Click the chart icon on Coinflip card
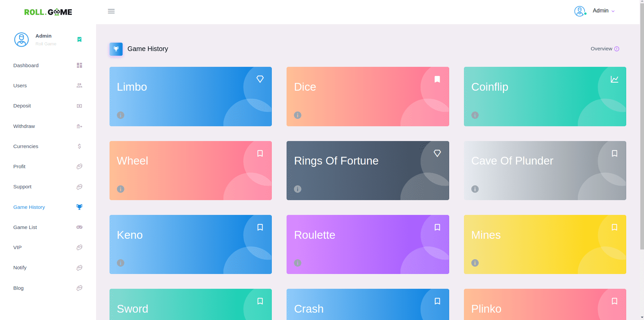 (x=614, y=79)
